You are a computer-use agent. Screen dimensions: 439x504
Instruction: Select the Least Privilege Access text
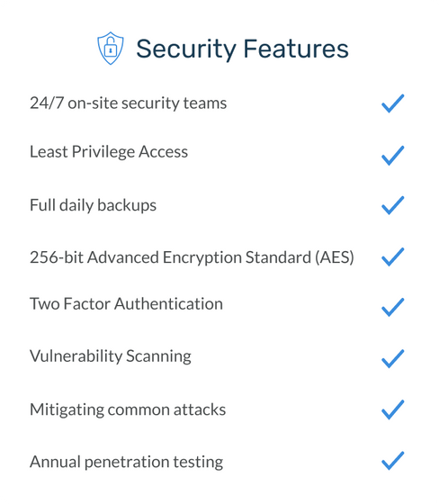[x=109, y=152]
